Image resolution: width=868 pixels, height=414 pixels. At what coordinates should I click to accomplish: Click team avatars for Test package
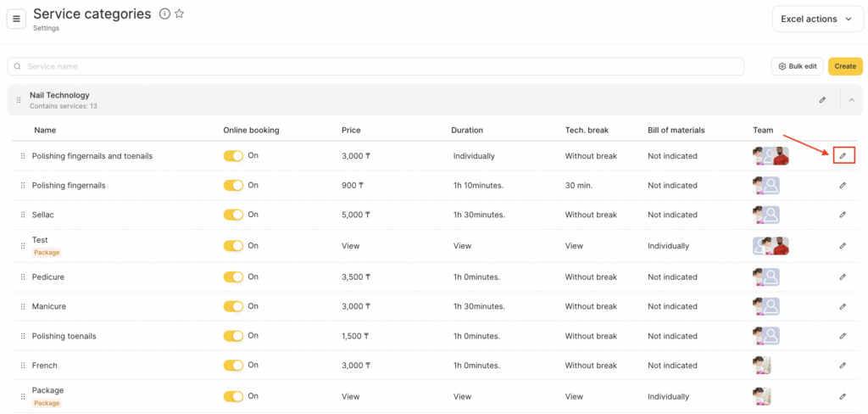click(x=771, y=246)
